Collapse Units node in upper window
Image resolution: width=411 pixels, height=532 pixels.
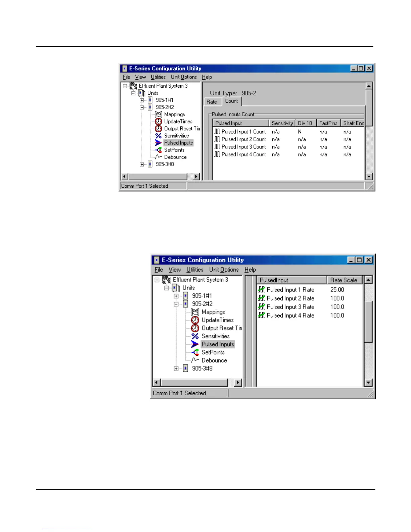coord(133,93)
